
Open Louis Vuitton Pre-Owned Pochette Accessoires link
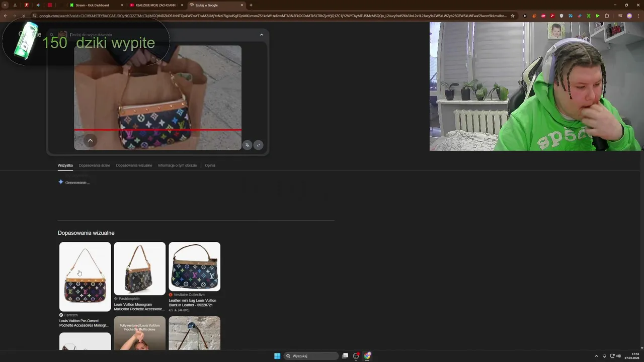coord(84,323)
